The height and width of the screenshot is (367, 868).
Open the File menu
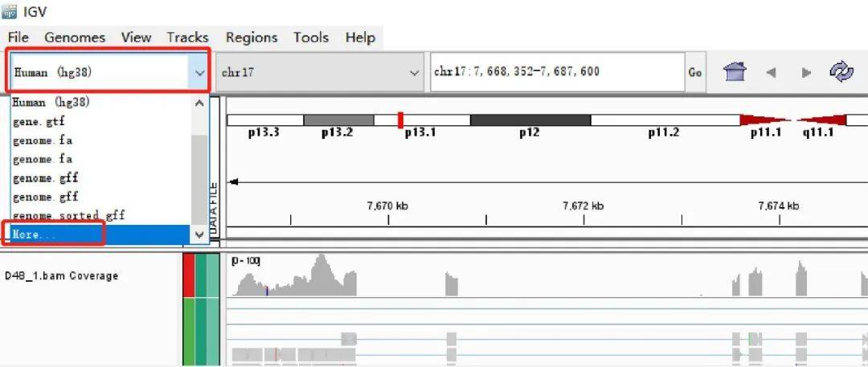tap(18, 38)
